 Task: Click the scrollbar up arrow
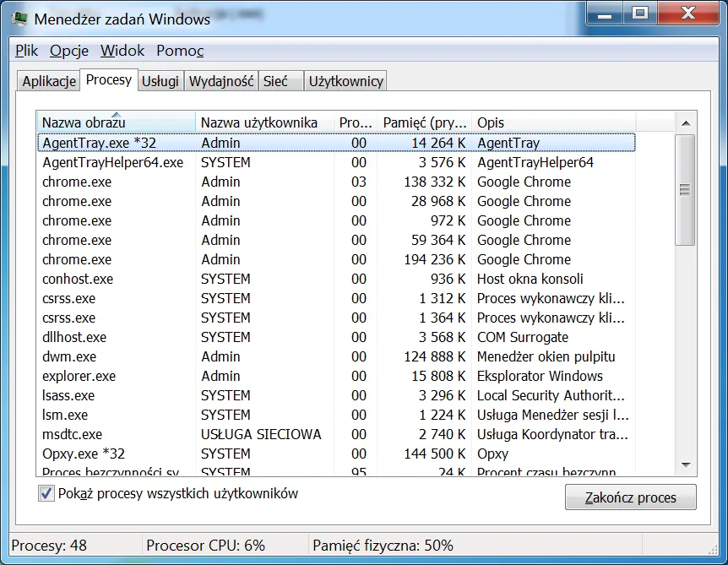[x=685, y=123]
